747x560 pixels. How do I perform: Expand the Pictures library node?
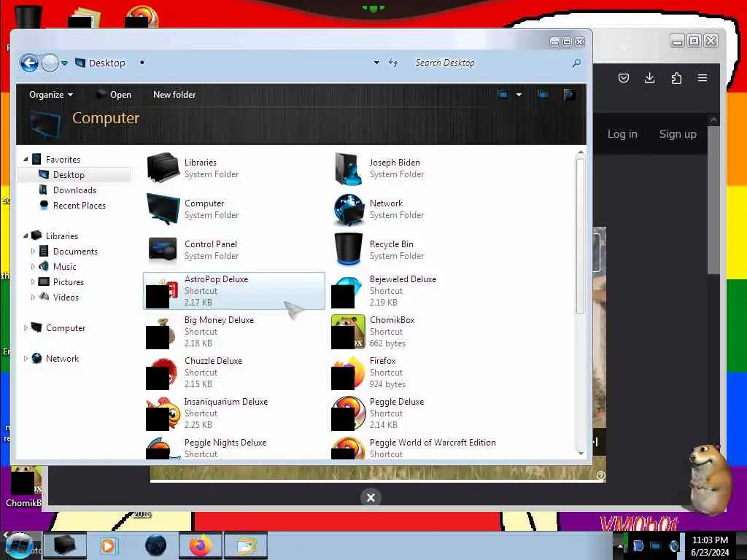click(x=33, y=282)
